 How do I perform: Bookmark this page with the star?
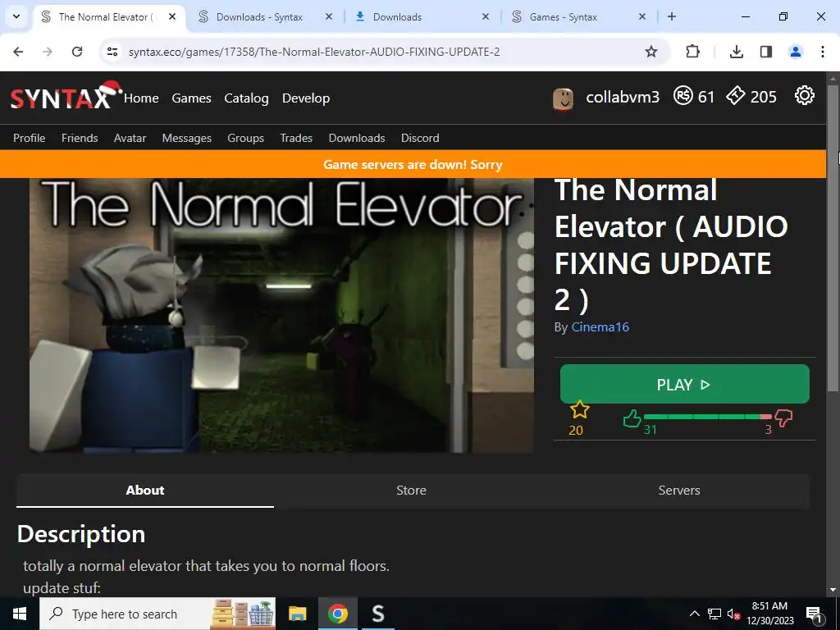point(651,52)
